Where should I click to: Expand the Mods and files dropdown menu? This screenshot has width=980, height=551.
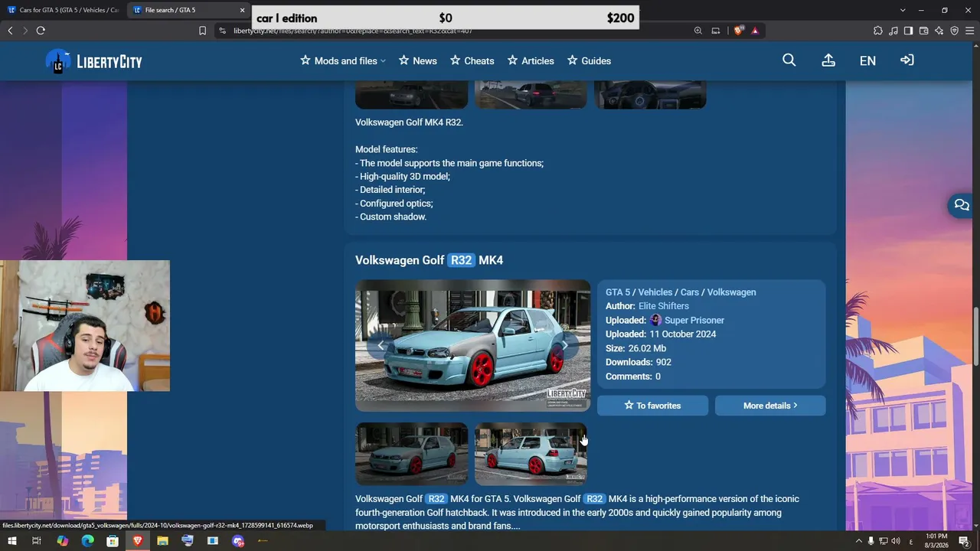(x=343, y=60)
